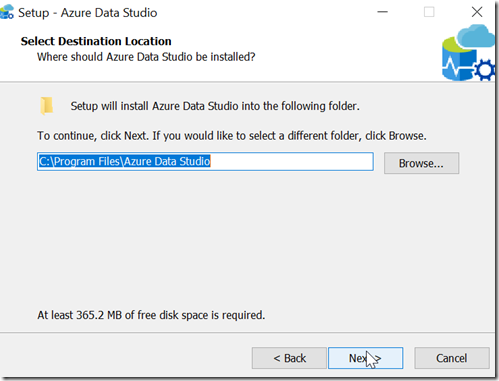Click the Azure Data Studio logo in header
This screenshot has width=499, height=381.
468,53
